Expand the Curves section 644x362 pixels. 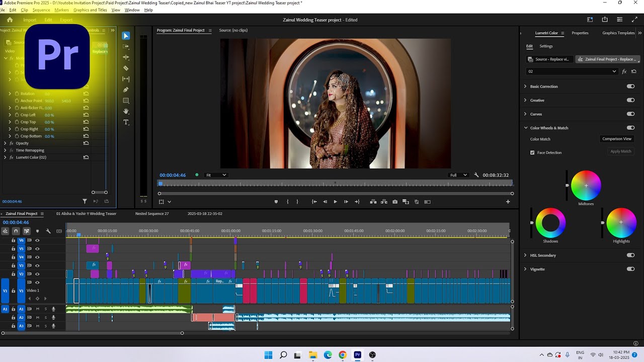click(525, 114)
